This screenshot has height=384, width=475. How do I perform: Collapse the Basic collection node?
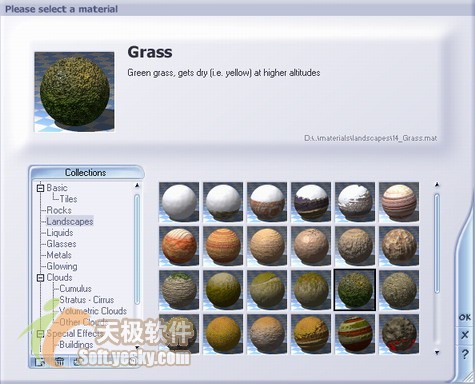pos(40,188)
